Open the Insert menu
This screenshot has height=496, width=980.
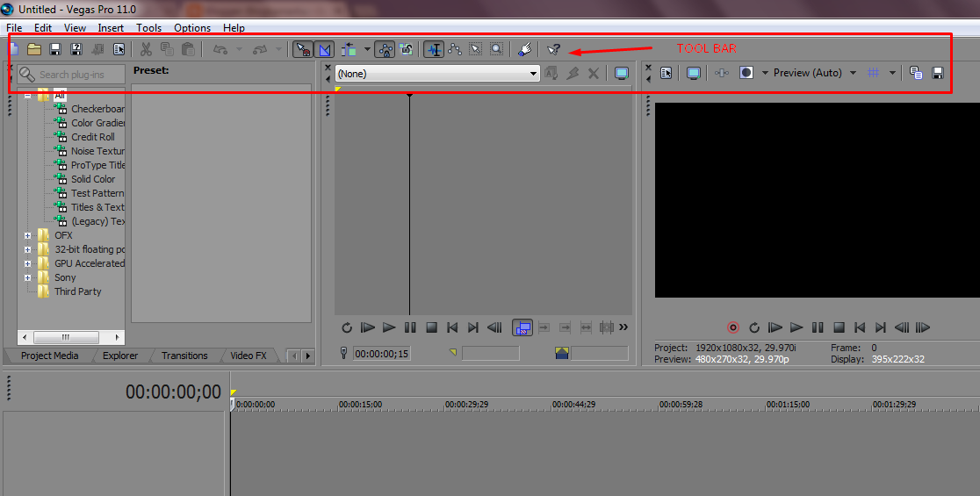[111, 27]
